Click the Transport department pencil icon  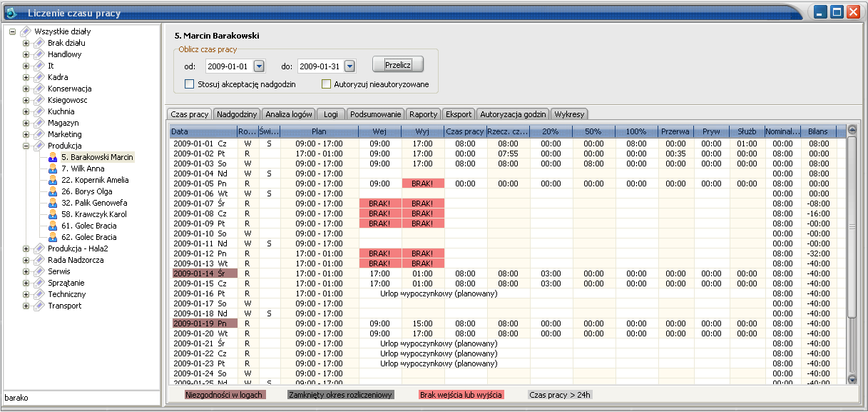point(39,306)
